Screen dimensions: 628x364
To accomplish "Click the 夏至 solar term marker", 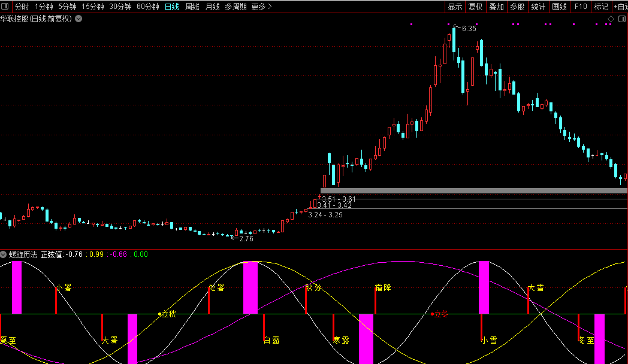I will pyautogui.click(x=8, y=341).
